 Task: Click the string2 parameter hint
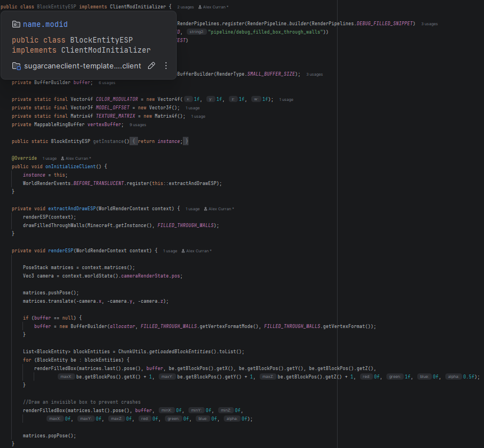click(196, 32)
